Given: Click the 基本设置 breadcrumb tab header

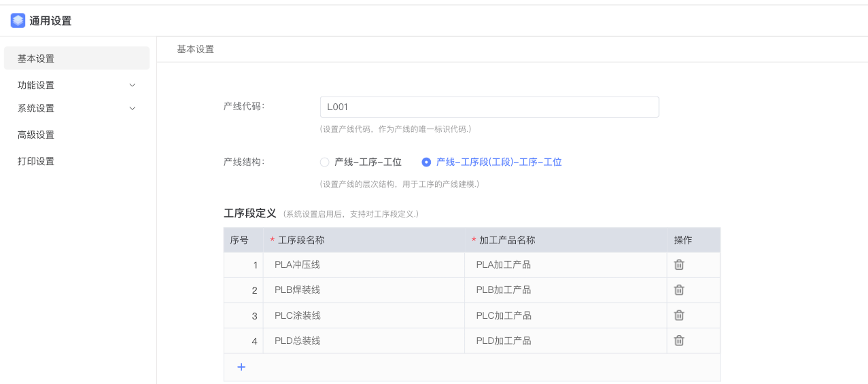Looking at the screenshot, I should [x=195, y=49].
